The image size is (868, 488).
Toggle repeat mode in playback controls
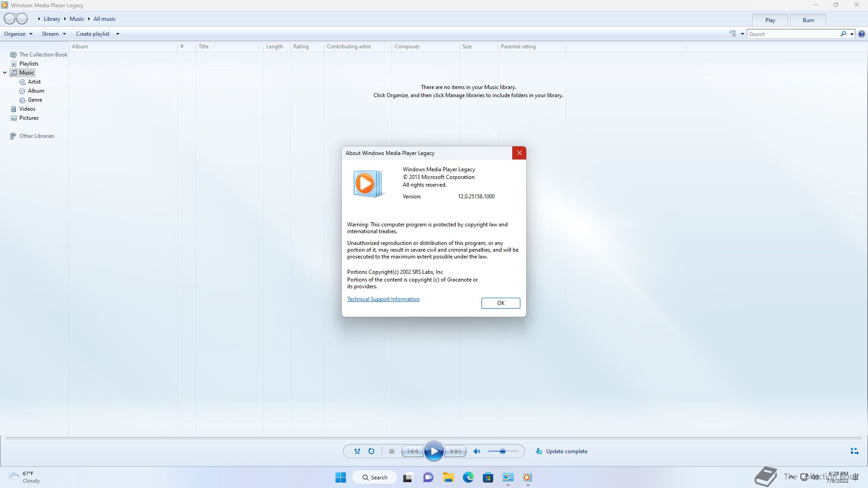coord(371,451)
